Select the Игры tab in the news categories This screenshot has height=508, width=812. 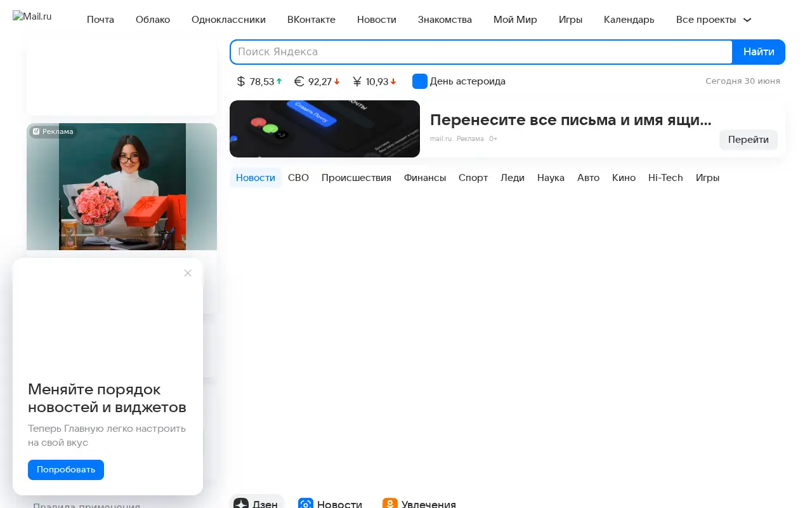point(707,178)
